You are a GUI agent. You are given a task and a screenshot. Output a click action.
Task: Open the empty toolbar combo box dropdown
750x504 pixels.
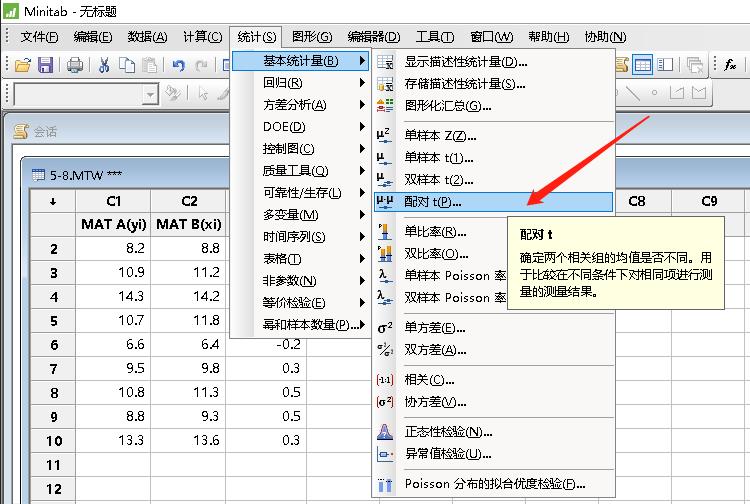coord(150,95)
